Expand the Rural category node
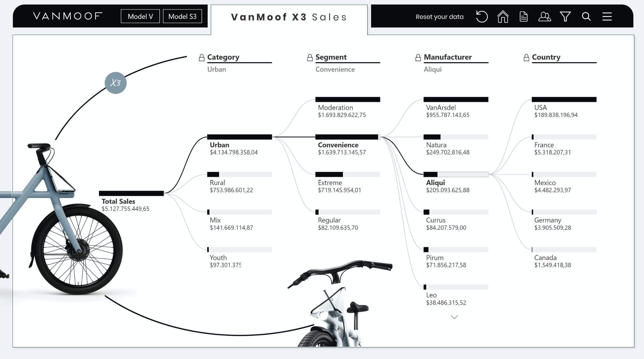This screenshot has height=359, width=644. tap(239, 175)
